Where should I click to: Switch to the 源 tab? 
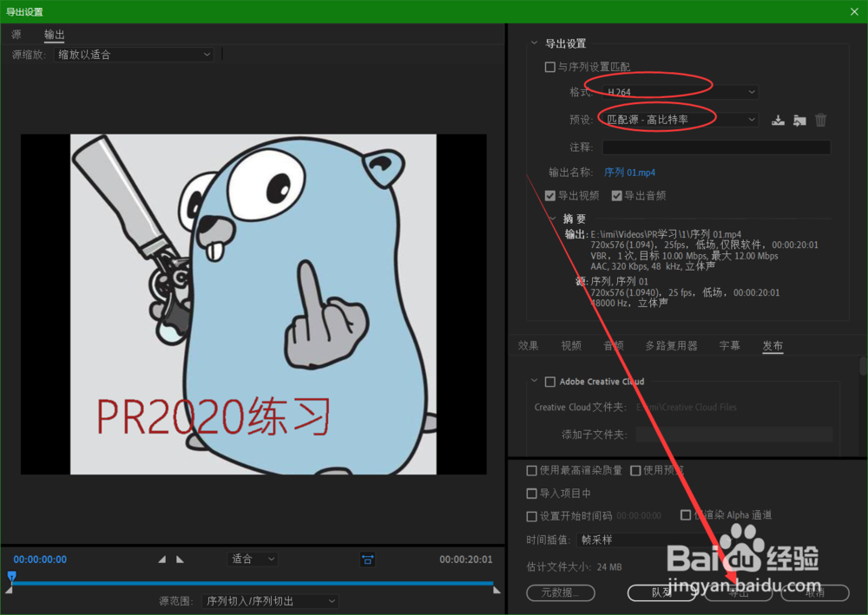16,35
